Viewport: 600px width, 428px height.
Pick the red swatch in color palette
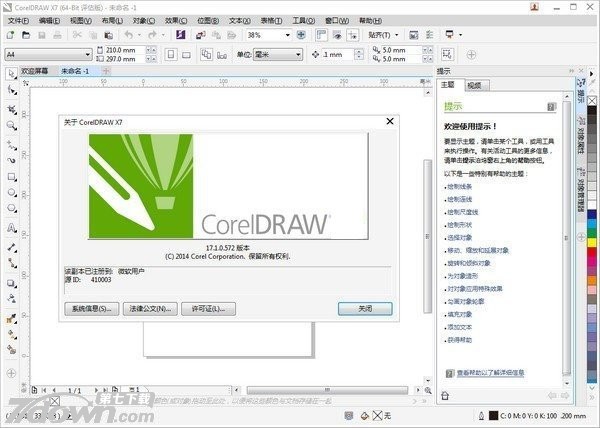tap(592, 252)
